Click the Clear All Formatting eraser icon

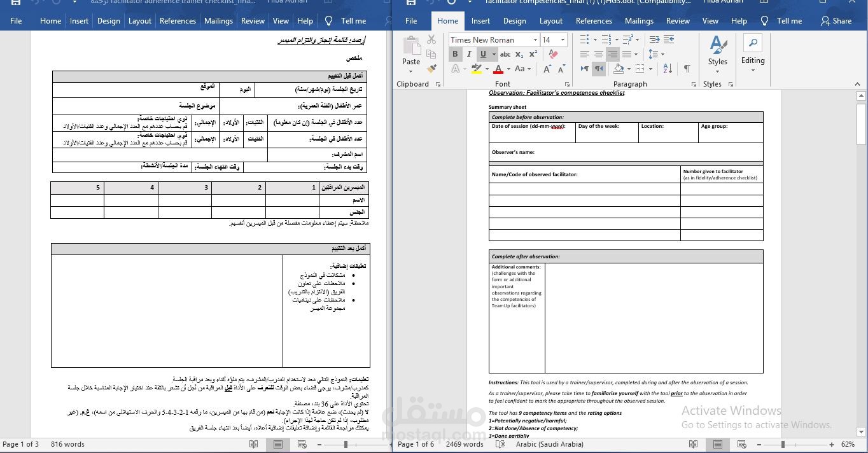click(554, 54)
